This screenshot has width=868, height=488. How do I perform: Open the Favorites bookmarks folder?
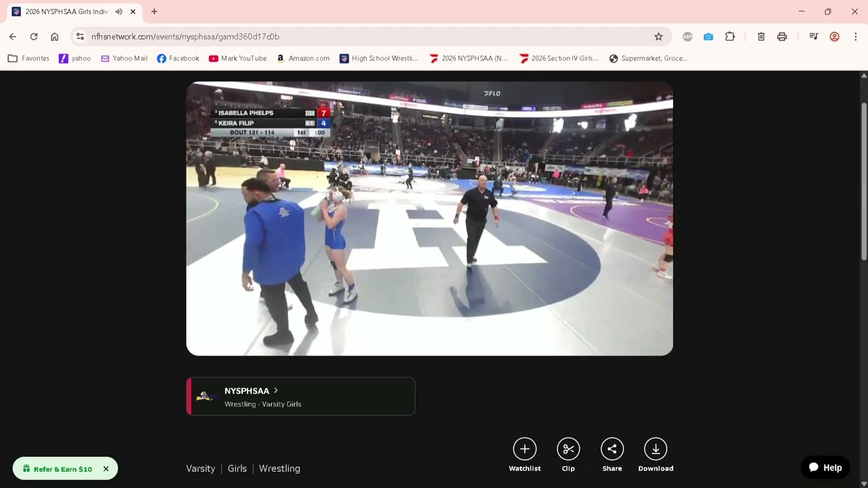(28, 58)
